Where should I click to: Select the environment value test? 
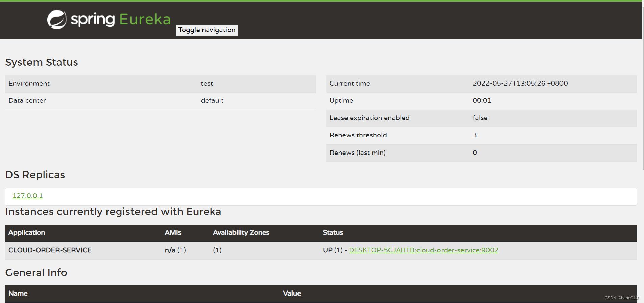(207, 84)
